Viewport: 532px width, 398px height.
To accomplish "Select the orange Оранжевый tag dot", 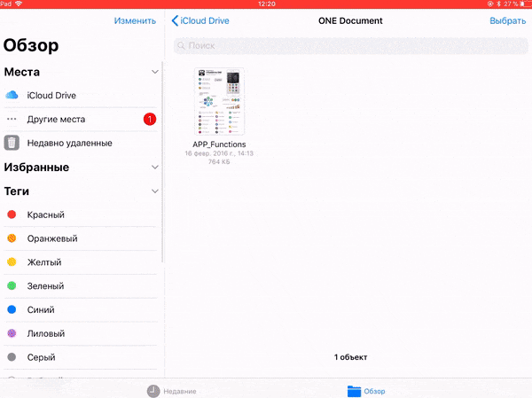I will (x=12, y=238).
